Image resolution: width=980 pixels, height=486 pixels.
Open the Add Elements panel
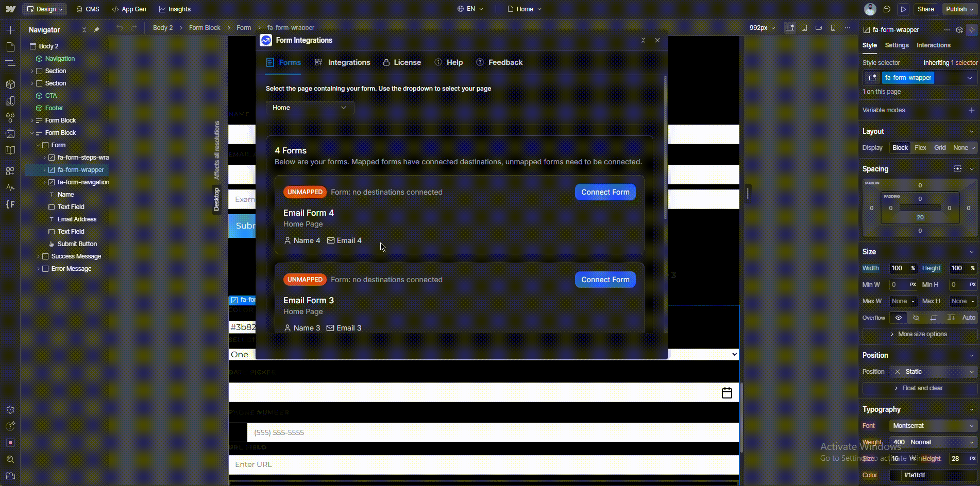coord(10,30)
